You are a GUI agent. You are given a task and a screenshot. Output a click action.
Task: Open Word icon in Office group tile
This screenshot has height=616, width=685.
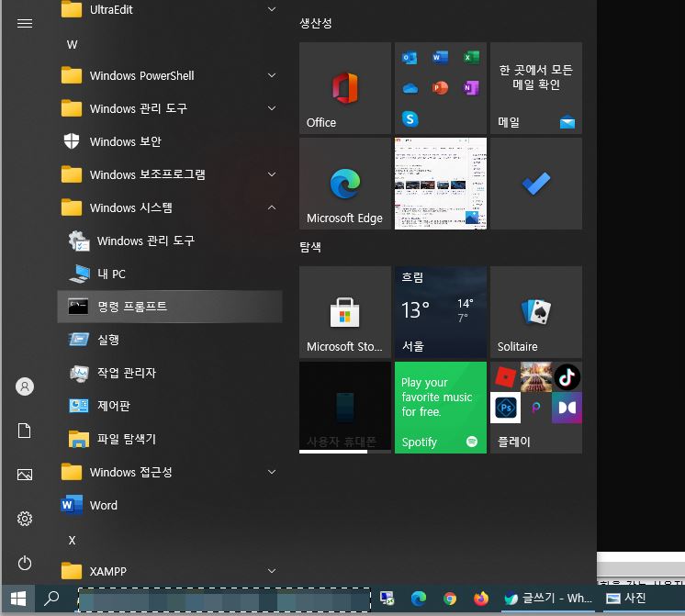(x=441, y=57)
